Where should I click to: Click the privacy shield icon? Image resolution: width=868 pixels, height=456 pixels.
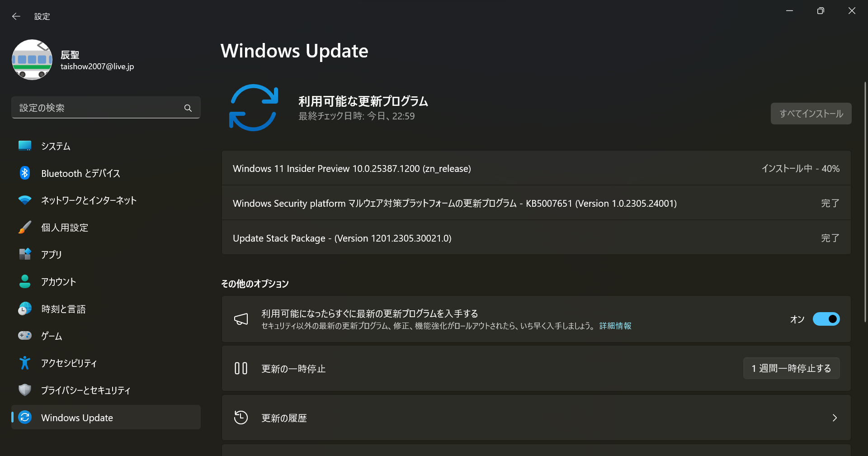click(x=25, y=390)
